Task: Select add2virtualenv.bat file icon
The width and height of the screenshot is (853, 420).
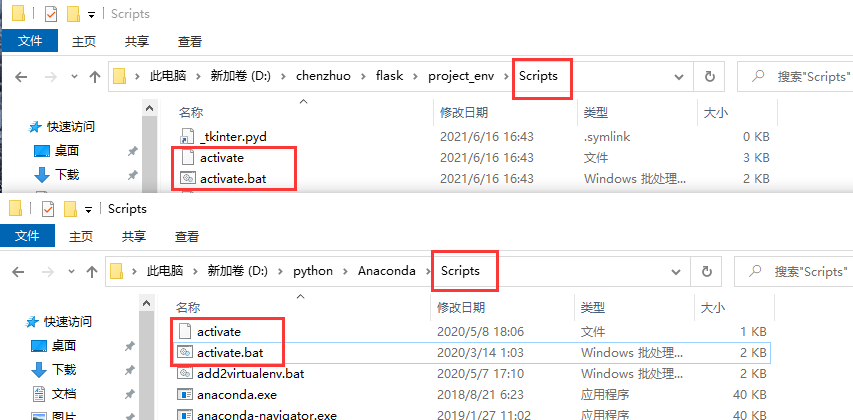Action: [x=184, y=374]
